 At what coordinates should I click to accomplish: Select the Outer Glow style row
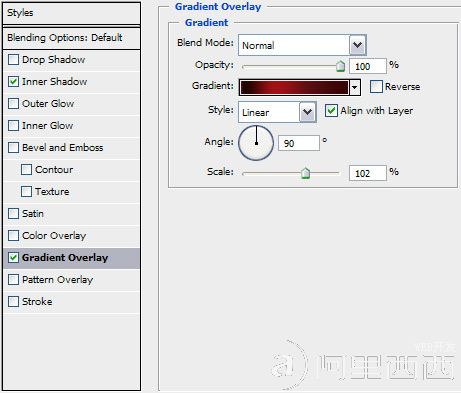[x=71, y=104]
